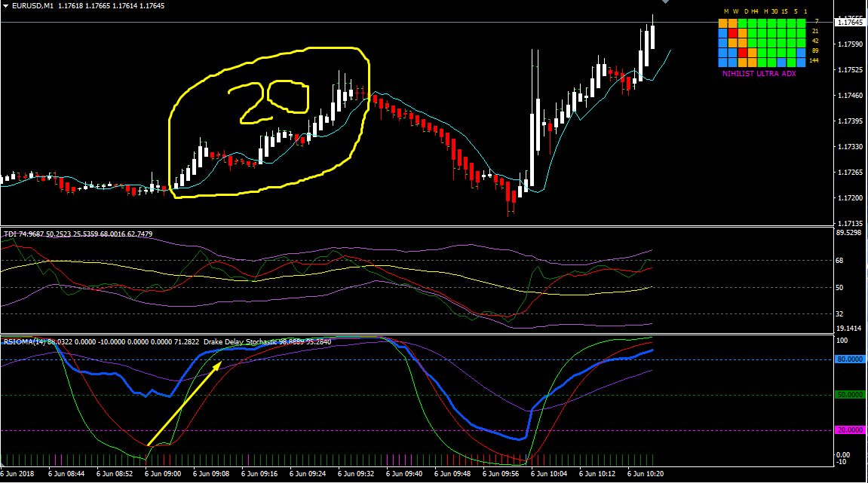Click the 1.17135 price axis label
The height and width of the screenshot is (483, 868).
pyautogui.click(x=851, y=224)
